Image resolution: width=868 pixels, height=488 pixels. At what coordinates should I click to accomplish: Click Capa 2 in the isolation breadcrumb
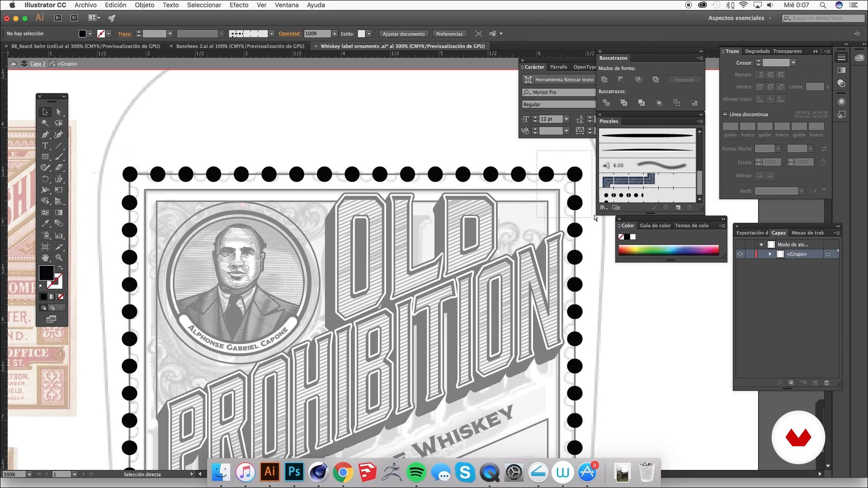pos(38,64)
